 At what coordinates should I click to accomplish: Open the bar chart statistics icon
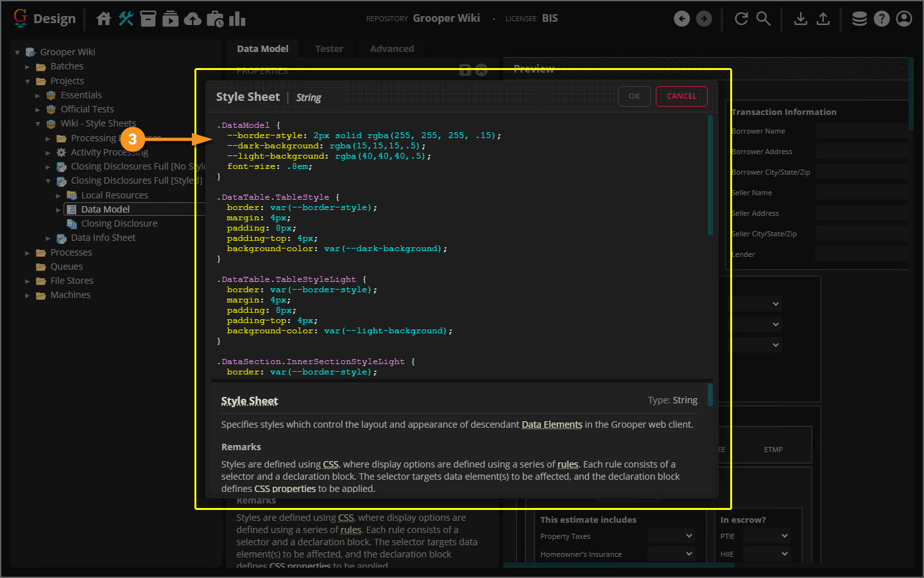(237, 19)
